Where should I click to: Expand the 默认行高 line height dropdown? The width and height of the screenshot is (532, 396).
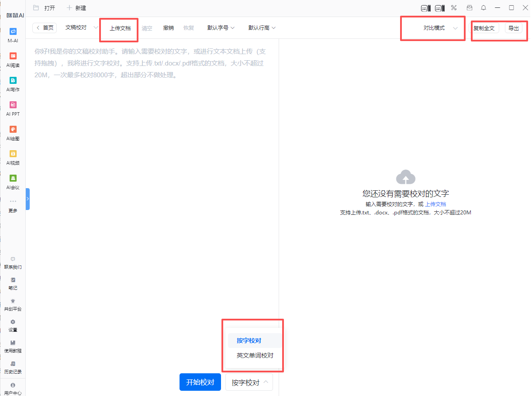click(262, 28)
